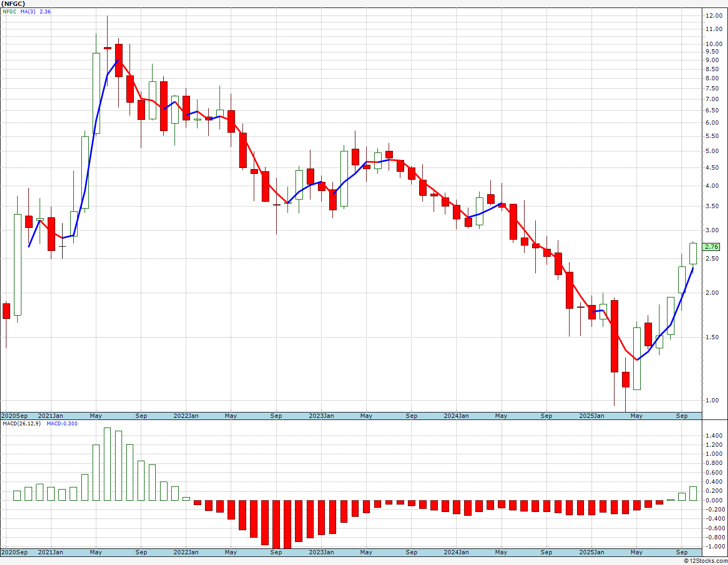
Task: Click the 7.00 price axis label
Action: tap(712, 99)
